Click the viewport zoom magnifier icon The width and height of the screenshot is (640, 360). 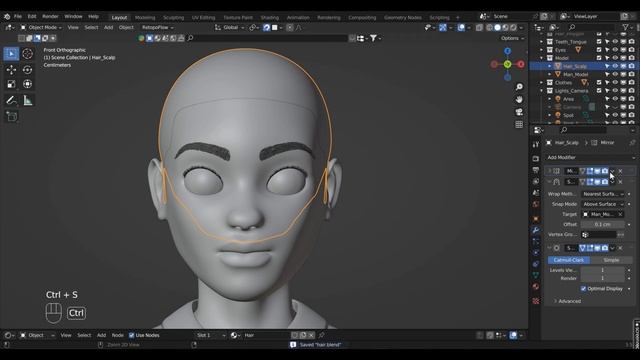519,87
